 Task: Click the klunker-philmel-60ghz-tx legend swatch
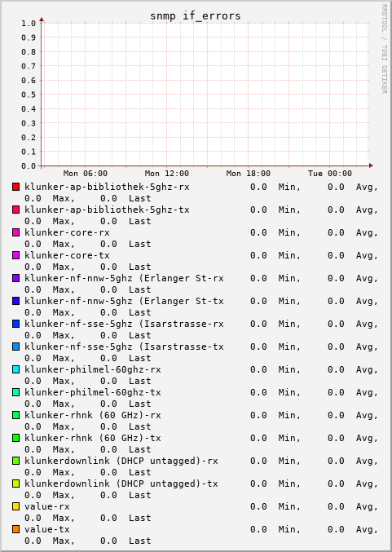tap(15, 392)
